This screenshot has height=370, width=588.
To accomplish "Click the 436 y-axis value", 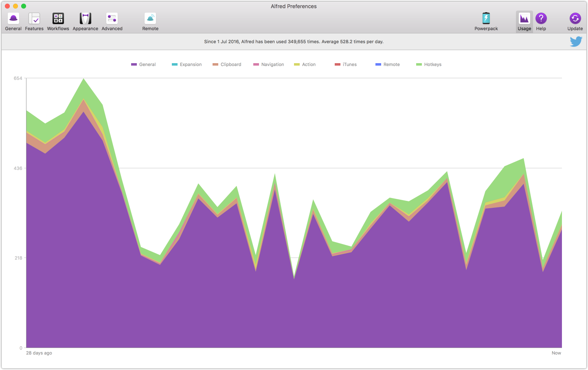I will coord(18,168).
